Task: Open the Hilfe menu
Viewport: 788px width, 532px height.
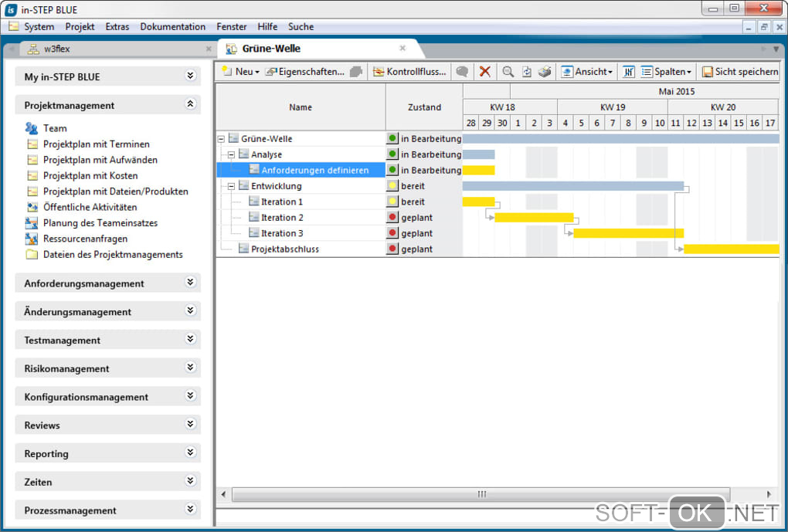Action: [x=267, y=26]
